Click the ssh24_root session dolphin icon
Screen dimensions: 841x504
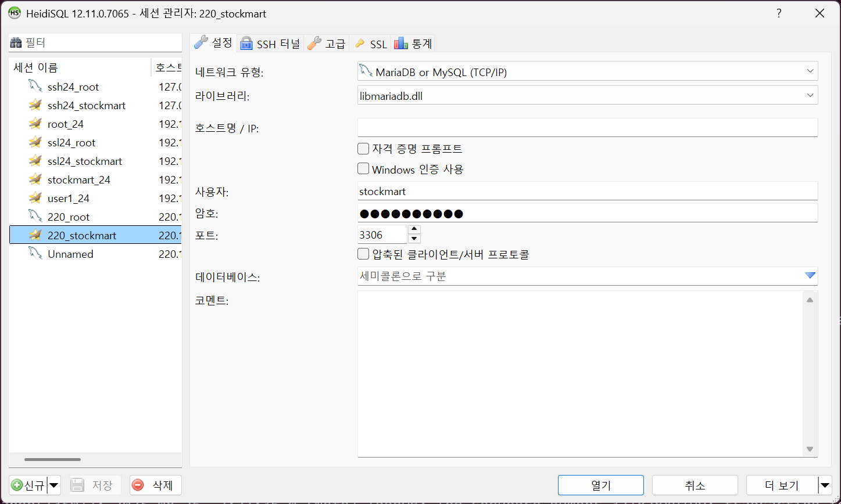35,87
